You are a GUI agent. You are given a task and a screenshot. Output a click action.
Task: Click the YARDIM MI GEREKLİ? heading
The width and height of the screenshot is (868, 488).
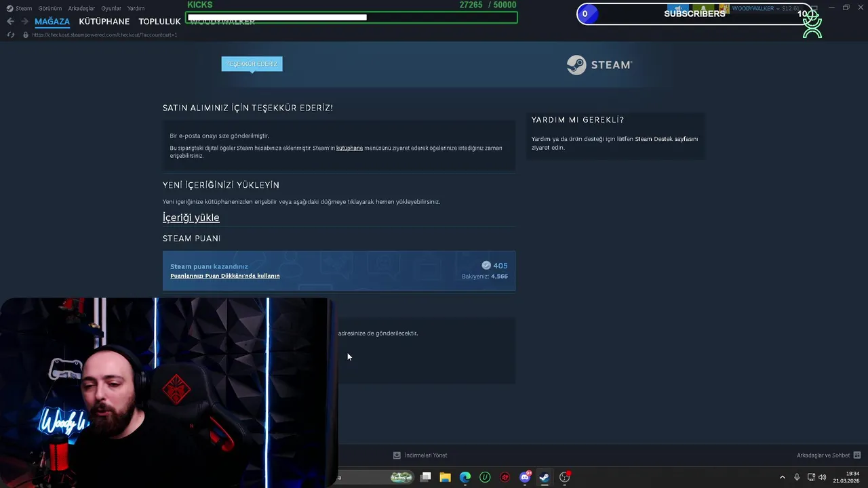[578, 120]
